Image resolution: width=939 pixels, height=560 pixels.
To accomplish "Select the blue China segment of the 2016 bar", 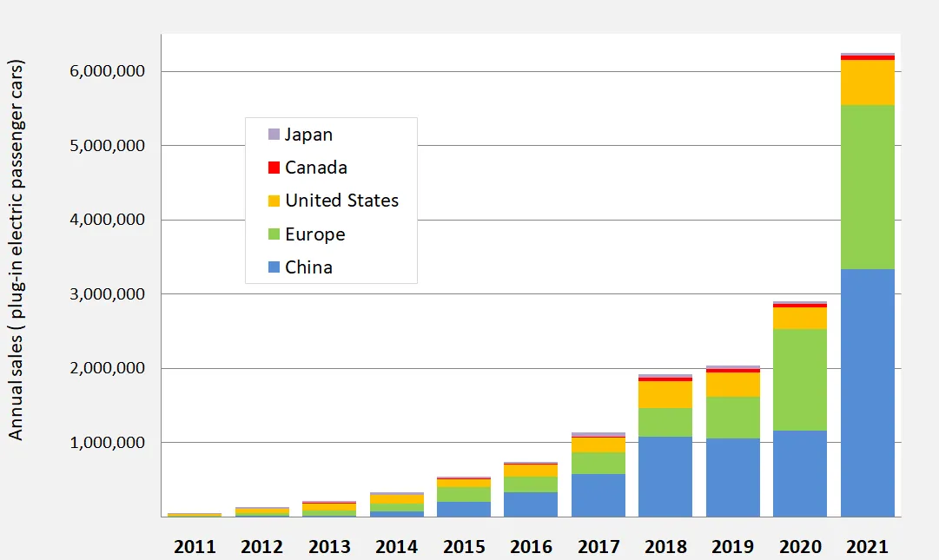I will [531, 504].
